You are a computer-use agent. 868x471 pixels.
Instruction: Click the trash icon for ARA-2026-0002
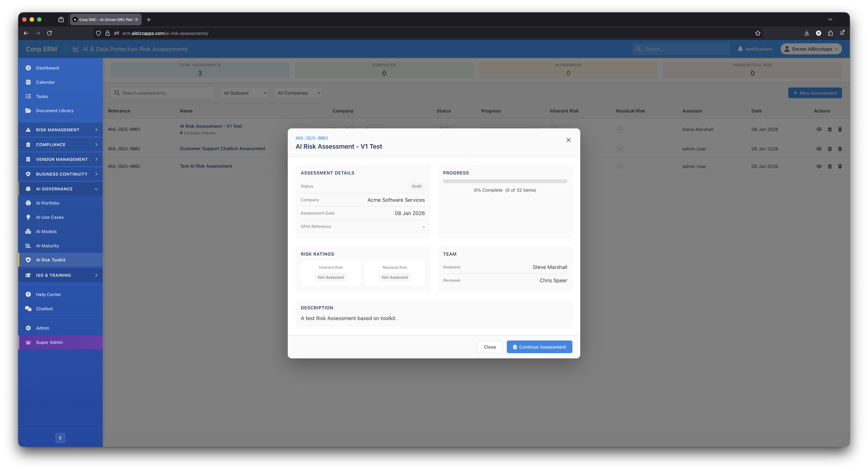pos(840,149)
